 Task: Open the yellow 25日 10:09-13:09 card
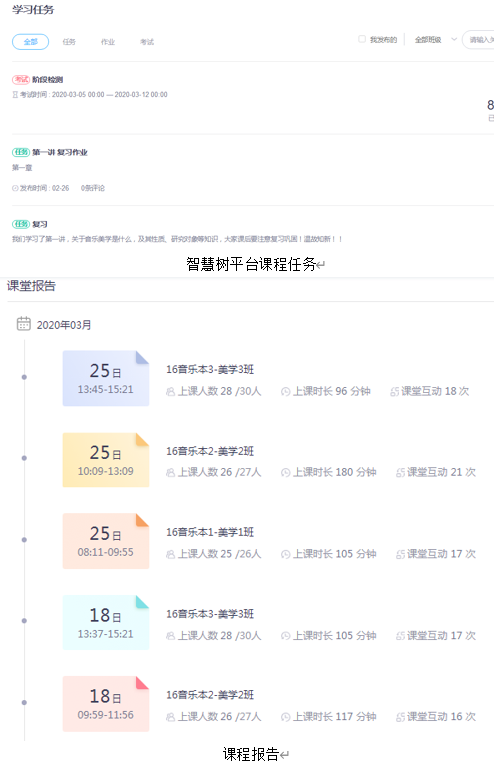point(106,460)
